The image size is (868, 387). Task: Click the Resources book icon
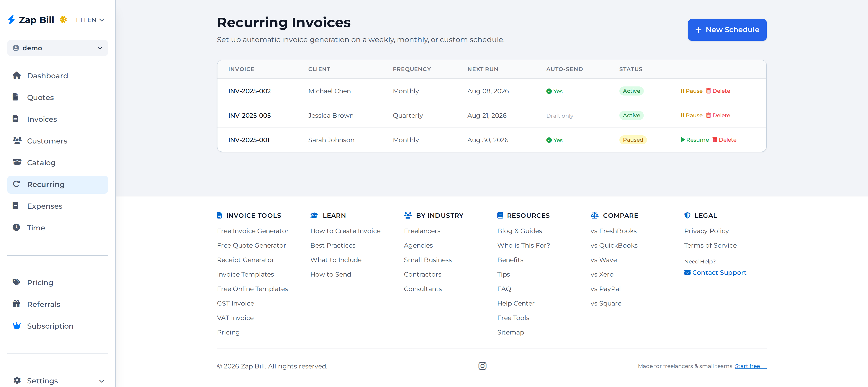500,215
